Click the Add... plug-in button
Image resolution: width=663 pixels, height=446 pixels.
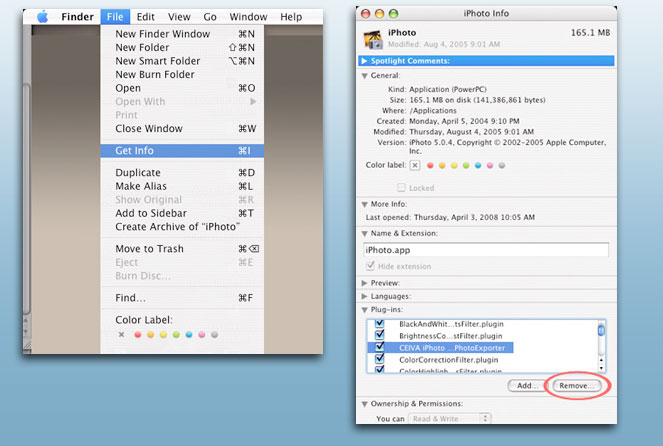pos(527,386)
